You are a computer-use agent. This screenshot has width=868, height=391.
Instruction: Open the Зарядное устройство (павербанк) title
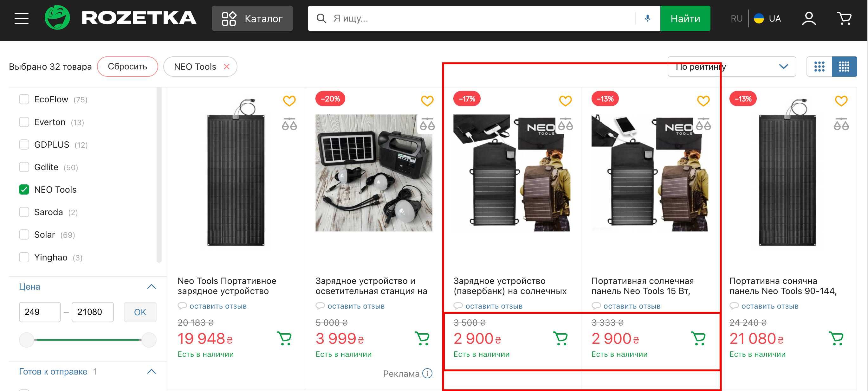click(510, 285)
